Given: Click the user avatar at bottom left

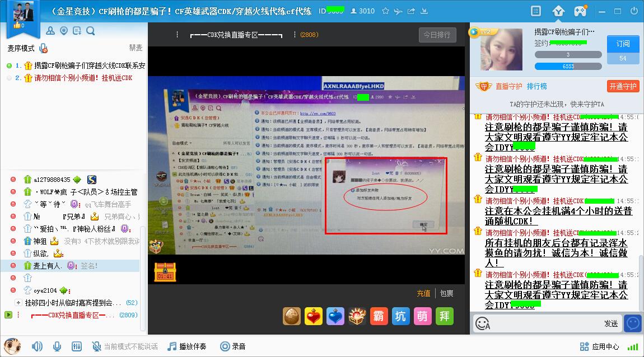Looking at the screenshot, I should (12, 347).
